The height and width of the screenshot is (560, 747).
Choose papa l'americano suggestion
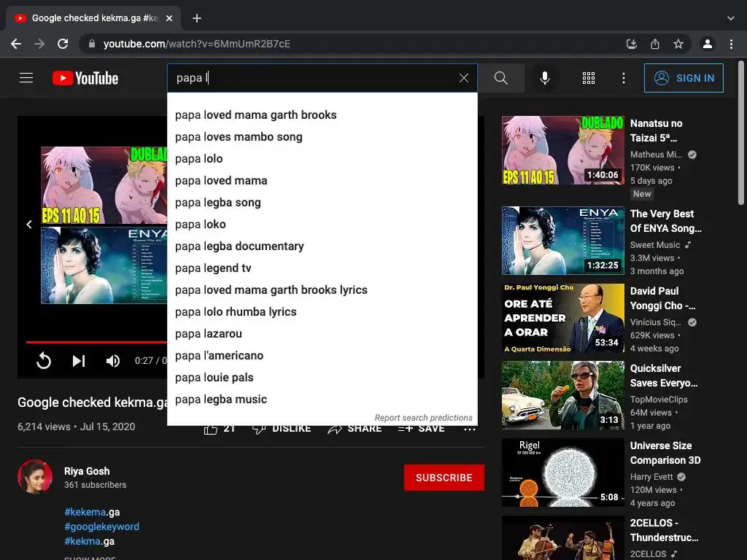pos(322,356)
